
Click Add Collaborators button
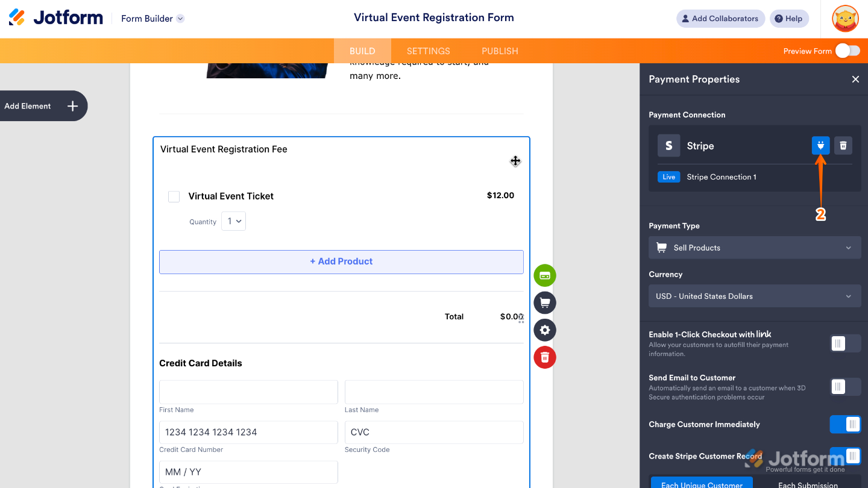click(x=720, y=19)
